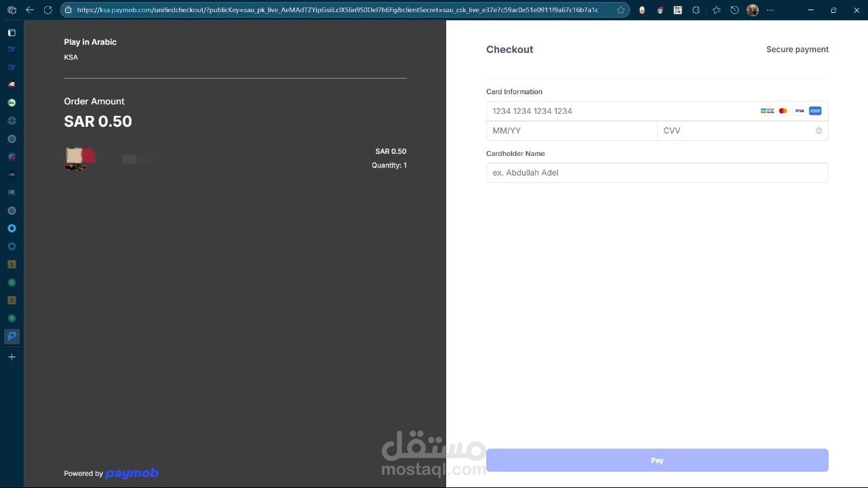Click the 'Order Amount' label
Viewport: 868px width, 488px height.
(x=94, y=101)
